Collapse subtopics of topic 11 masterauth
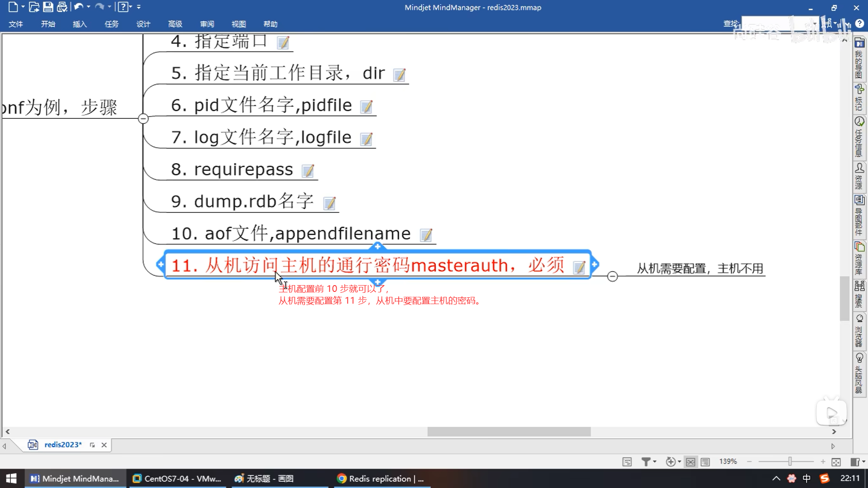 (x=612, y=276)
